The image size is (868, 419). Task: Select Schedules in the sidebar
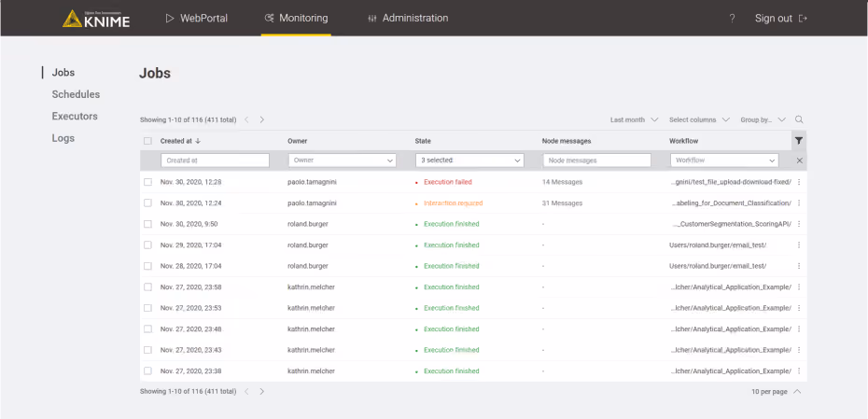pos(76,94)
